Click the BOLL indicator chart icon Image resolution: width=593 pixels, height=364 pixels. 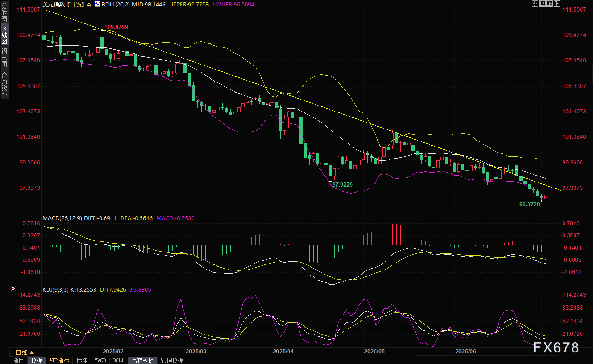point(97,4)
